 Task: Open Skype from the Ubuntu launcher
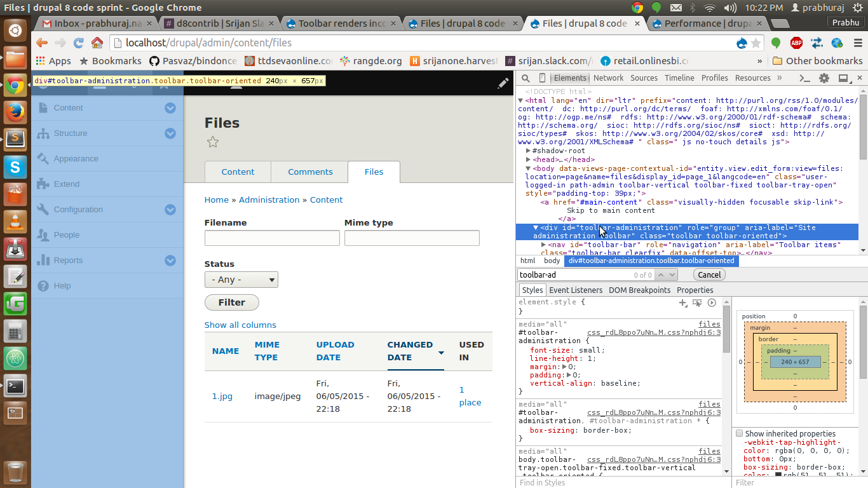15,166
